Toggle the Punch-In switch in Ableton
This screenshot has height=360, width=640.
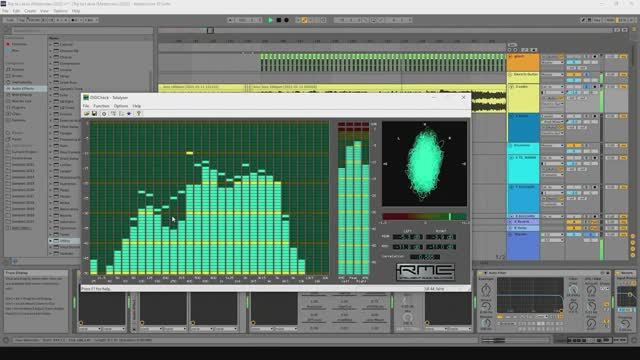[x=366, y=20]
